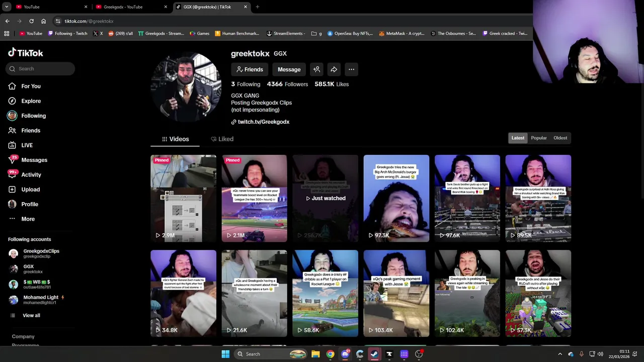644x362 pixels.
Task: Sort videos by Latest
Action: [518, 138]
